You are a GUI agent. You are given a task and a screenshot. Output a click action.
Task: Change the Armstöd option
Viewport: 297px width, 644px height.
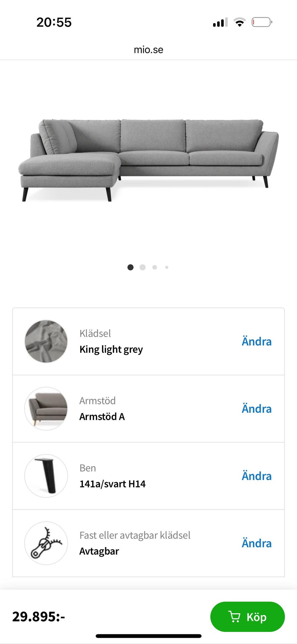pos(256,408)
